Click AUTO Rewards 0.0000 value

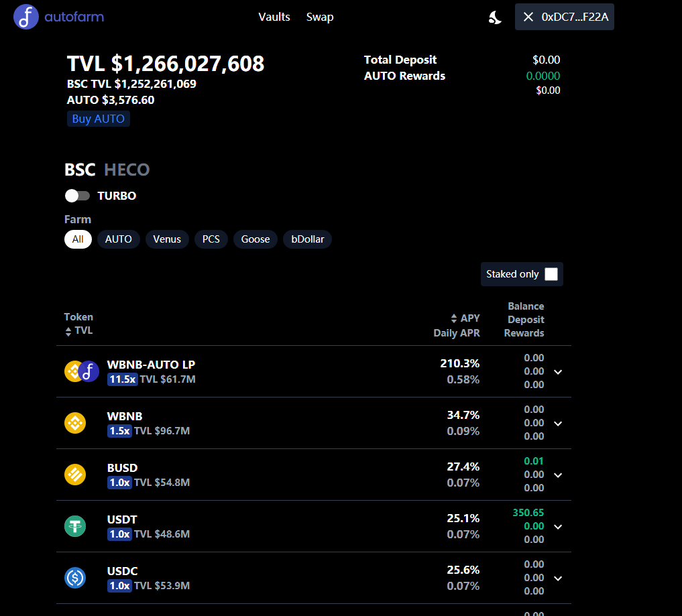click(543, 76)
